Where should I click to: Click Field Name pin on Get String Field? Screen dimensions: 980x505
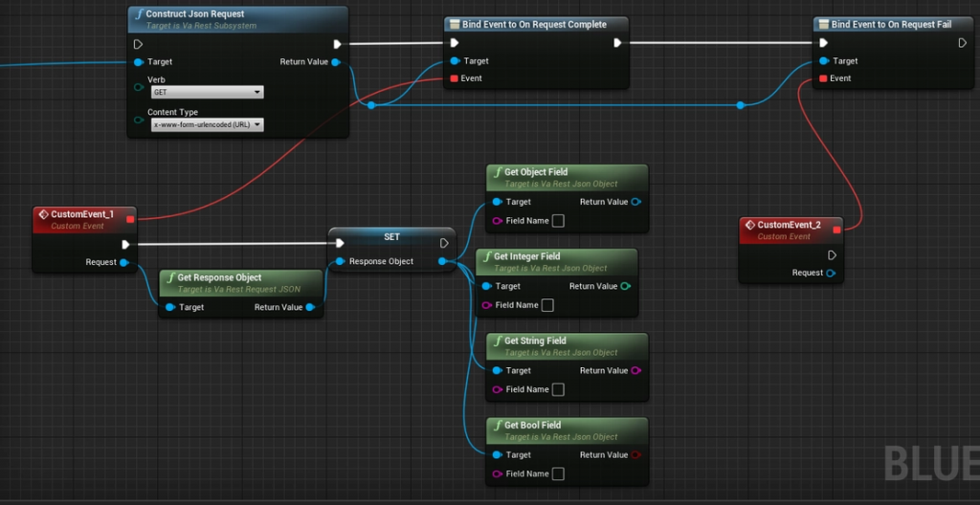(x=497, y=389)
